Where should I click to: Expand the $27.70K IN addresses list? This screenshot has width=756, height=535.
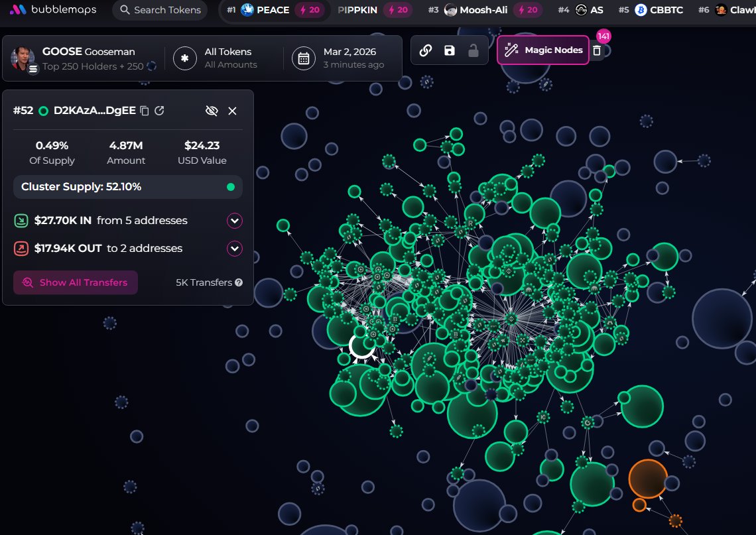[235, 221]
